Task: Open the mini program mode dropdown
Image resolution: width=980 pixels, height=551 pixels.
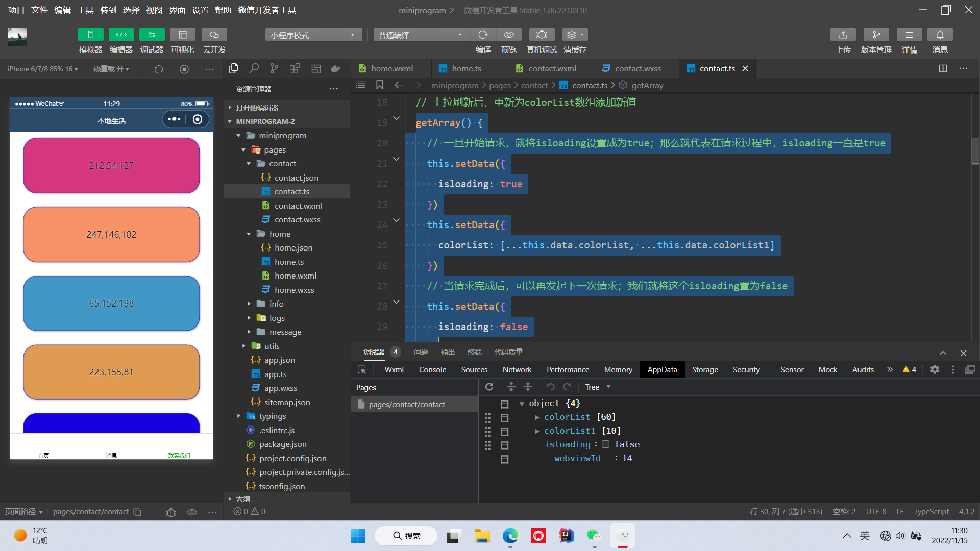Action: tap(313, 35)
